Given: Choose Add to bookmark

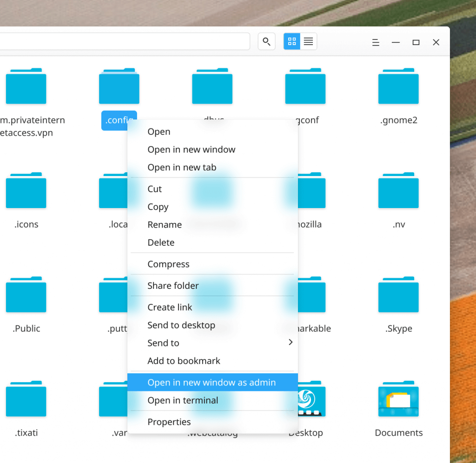Looking at the screenshot, I should [x=184, y=361].
